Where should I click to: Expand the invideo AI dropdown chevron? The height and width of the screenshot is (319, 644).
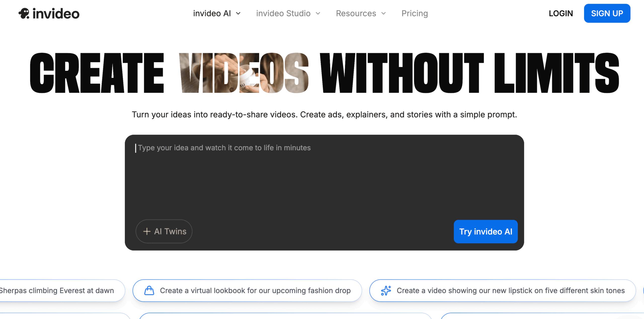[x=238, y=13]
